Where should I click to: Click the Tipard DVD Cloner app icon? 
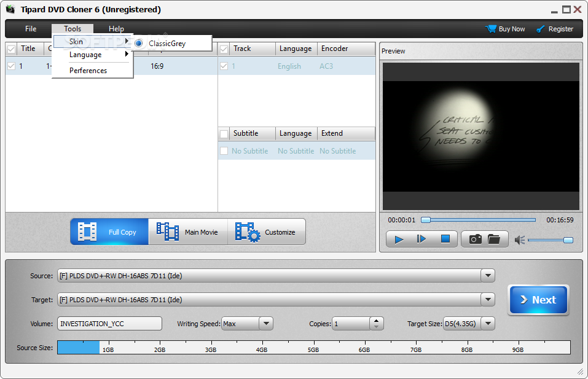[11, 9]
